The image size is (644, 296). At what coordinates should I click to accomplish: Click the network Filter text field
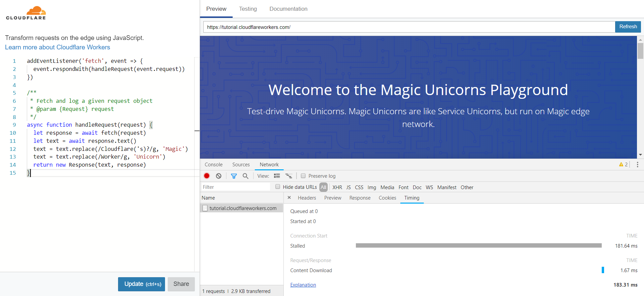click(x=235, y=187)
